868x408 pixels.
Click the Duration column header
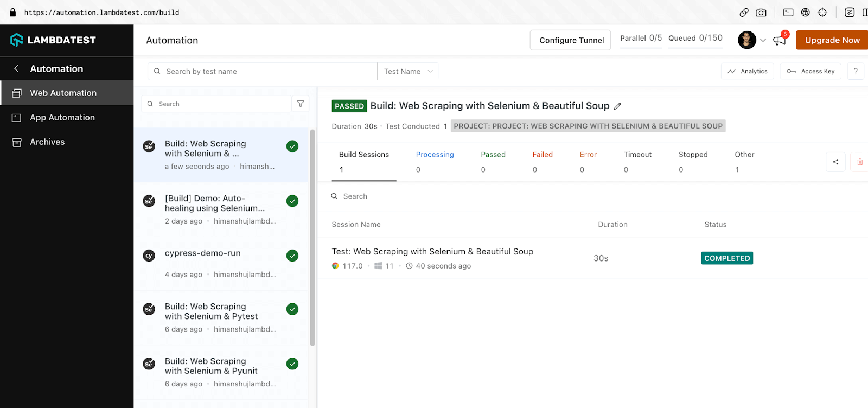click(612, 225)
